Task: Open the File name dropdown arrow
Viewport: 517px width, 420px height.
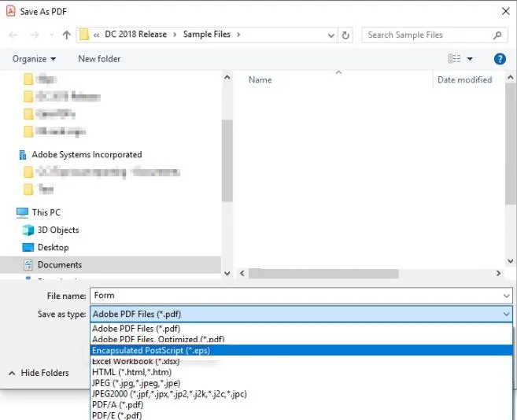Action: [507, 296]
